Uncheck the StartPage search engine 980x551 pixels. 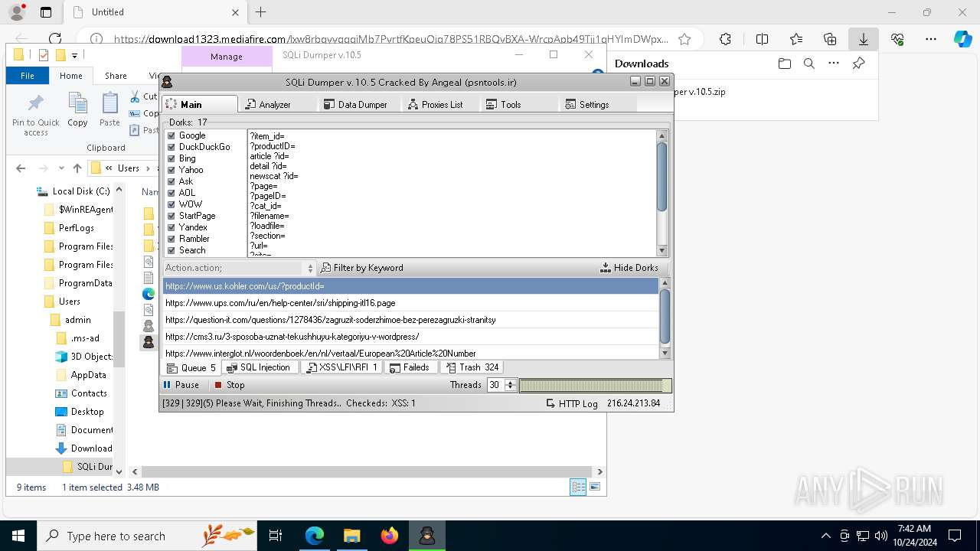point(171,216)
